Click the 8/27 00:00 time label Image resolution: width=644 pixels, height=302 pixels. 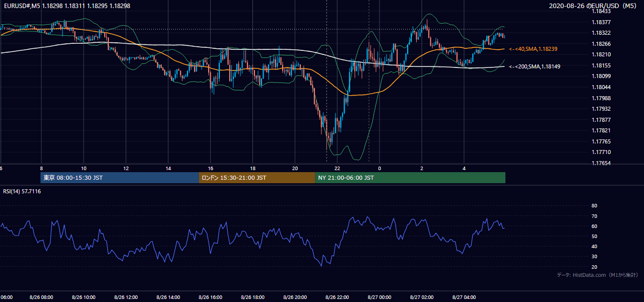[379, 297]
